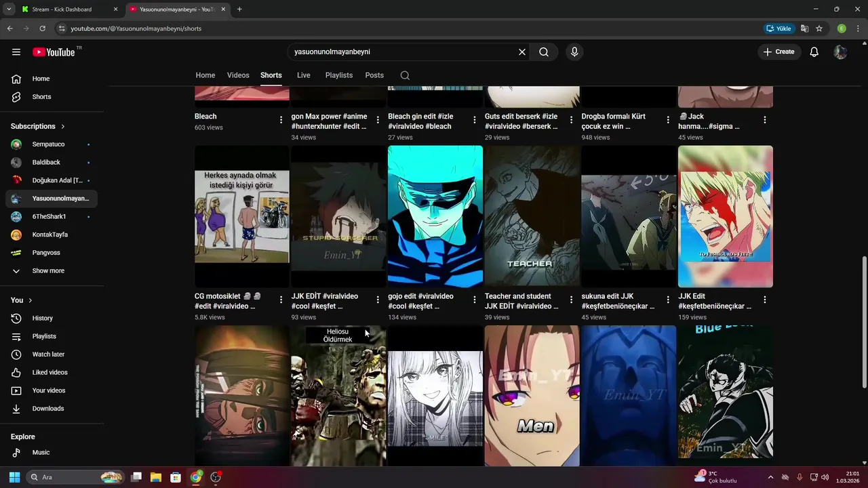Start voice search with microphone icon

click(574, 52)
